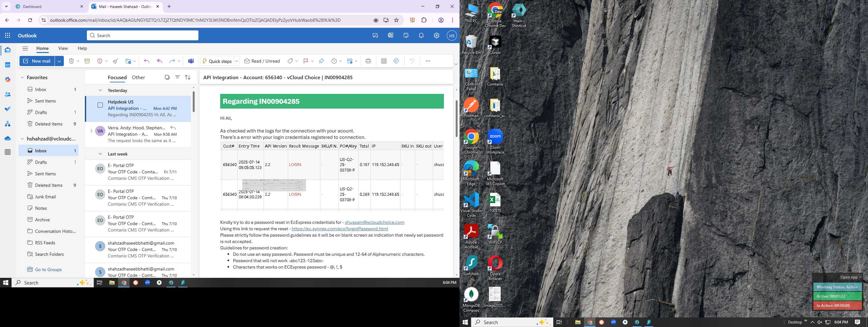Click the Sweep broom icon

tap(116, 61)
